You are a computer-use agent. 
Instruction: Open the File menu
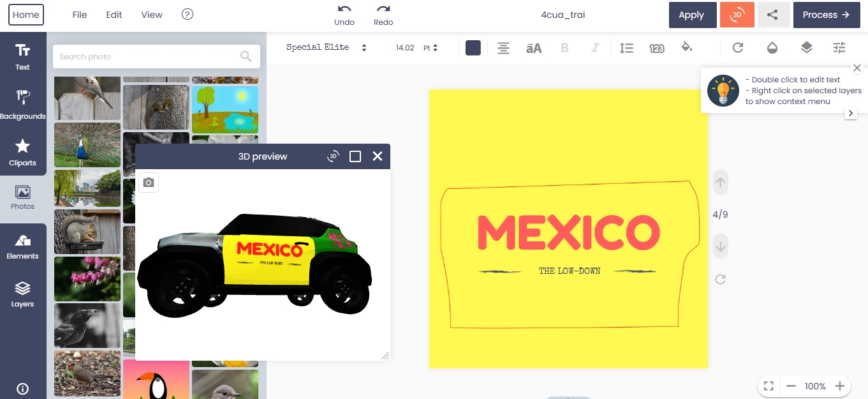click(80, 15)
